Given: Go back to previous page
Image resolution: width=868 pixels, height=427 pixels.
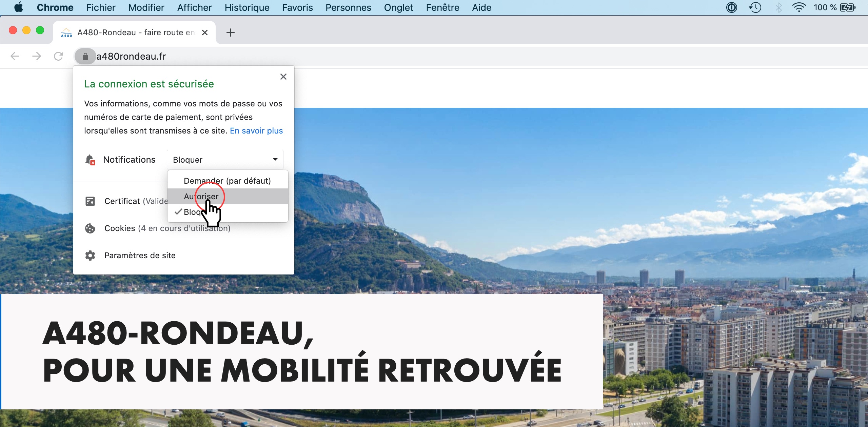Looking at the screenshot, I should [15, 56].
